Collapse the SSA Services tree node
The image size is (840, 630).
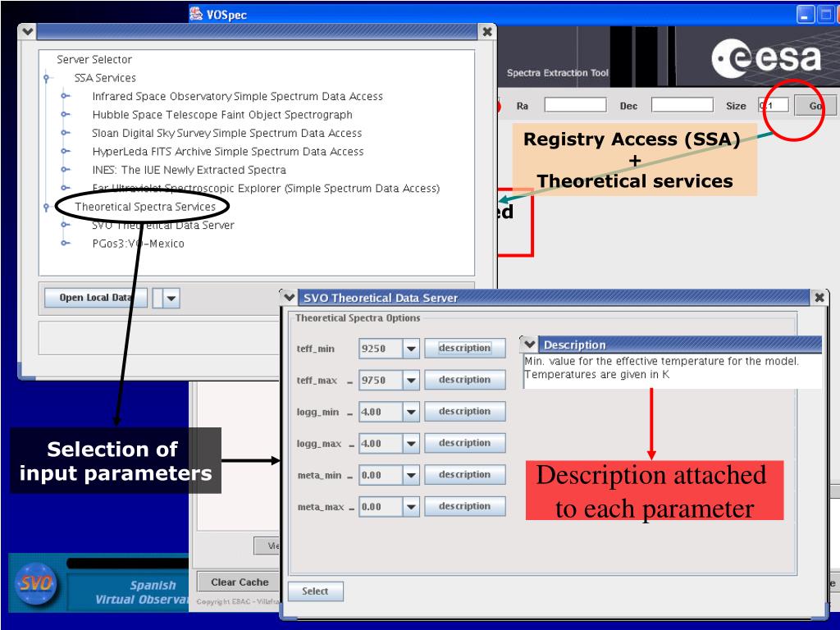tap(47, 78)
